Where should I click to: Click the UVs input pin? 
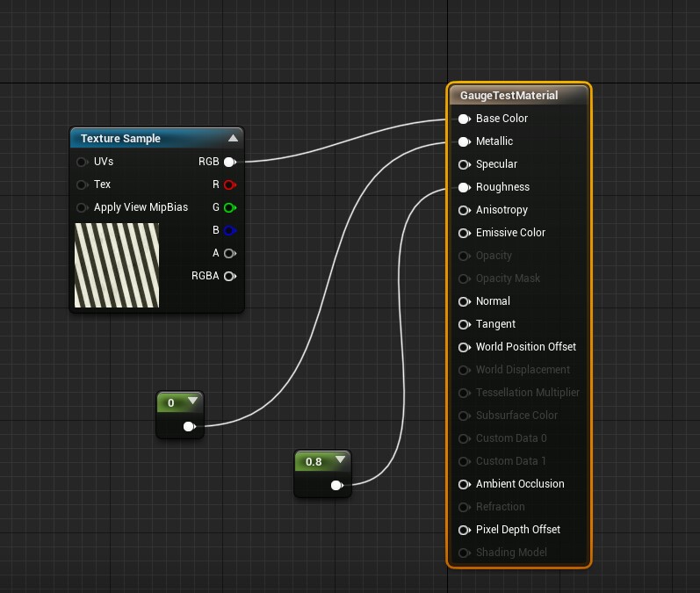pyautogui.click(x=83, y=162)
